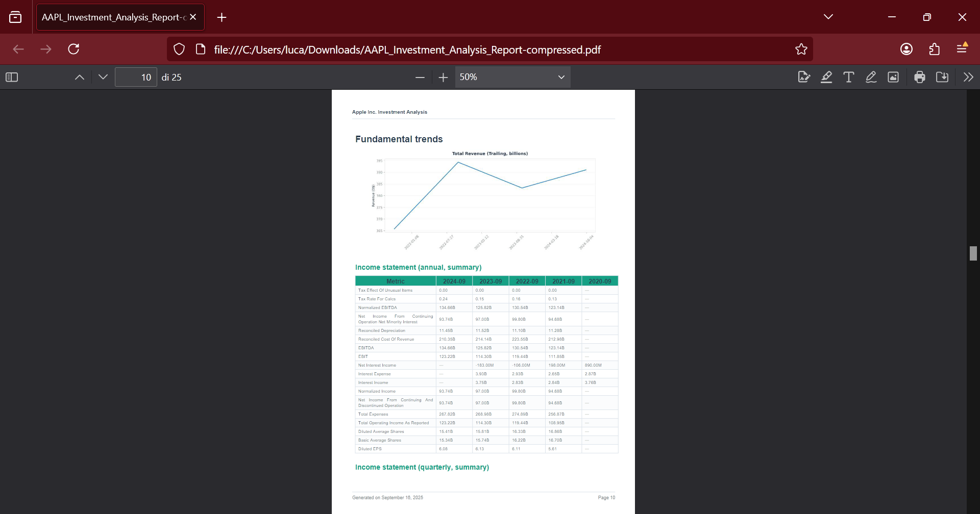
Task: Go to next PDF page
Action: 103,77
